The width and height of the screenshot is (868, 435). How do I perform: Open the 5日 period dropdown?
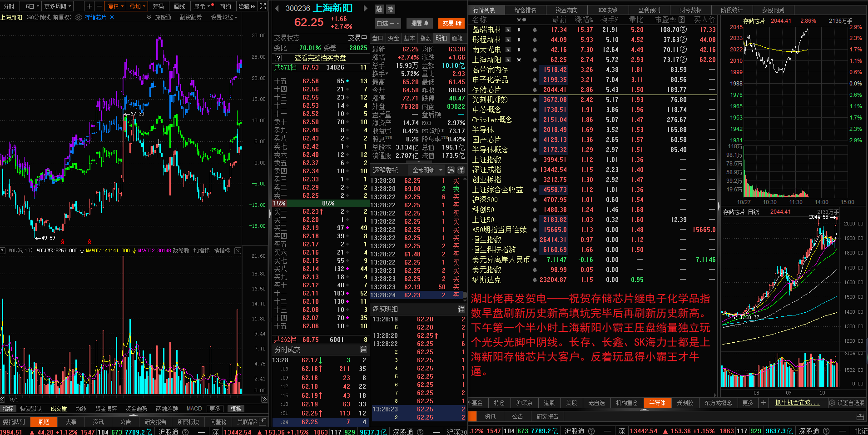[32, 6]
